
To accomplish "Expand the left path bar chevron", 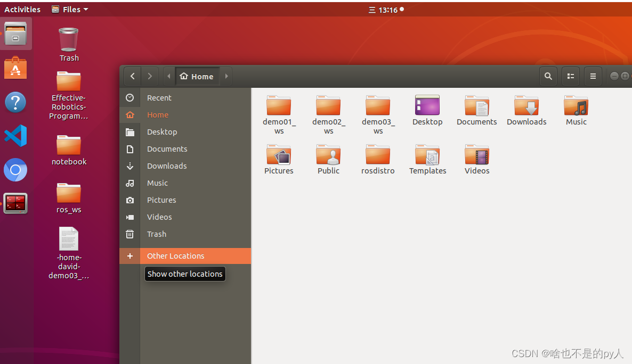I will pos(168,76).
